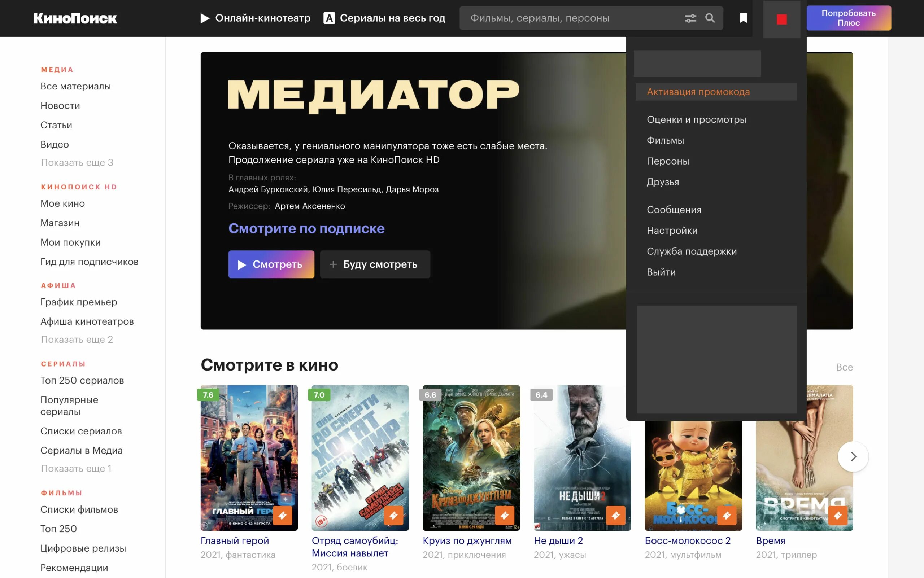Open Афиша кинотеатров in sidebar
Viewport: 924px width, 578px height.
point(87,321)
